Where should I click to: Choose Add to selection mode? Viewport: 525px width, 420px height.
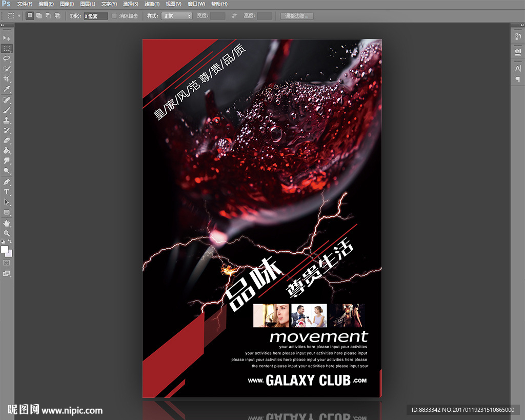point(39,16)
